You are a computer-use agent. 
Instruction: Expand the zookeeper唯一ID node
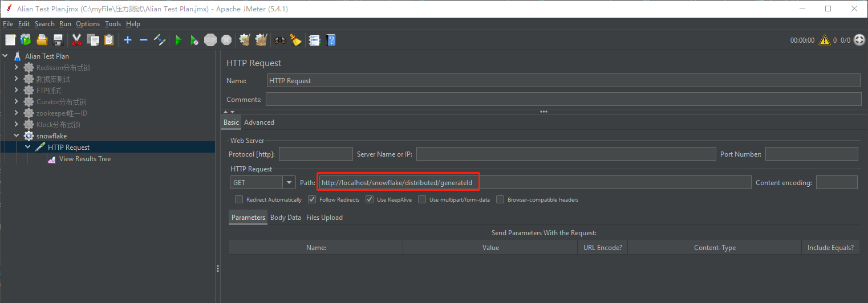17,113
